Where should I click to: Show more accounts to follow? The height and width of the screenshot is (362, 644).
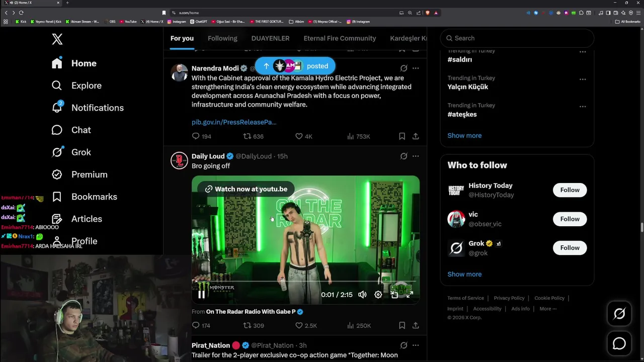(464, 274)
